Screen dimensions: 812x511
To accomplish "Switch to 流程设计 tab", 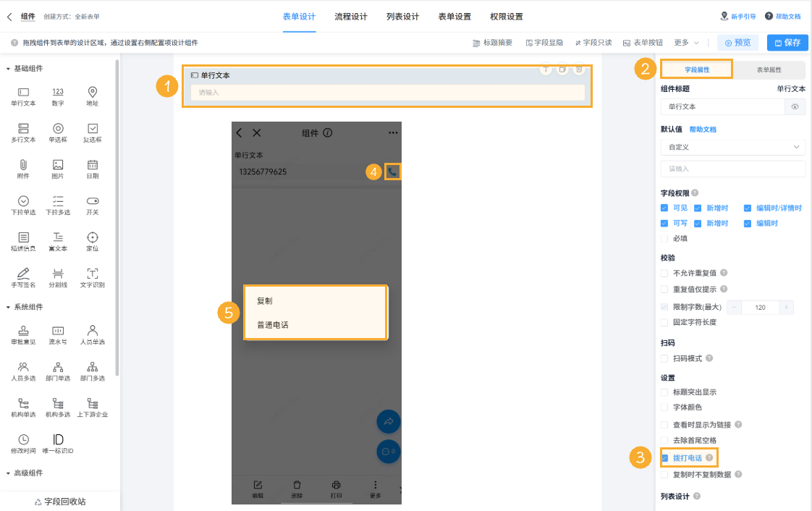I will click(x=350, y=17).
